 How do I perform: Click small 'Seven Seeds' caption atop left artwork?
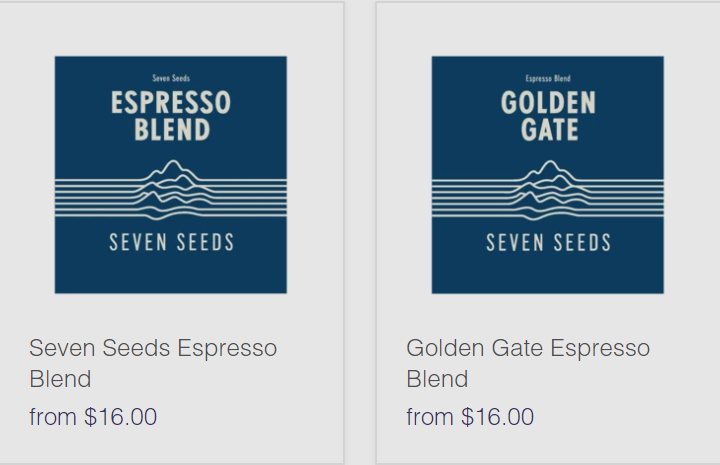[x=171, y=78]
